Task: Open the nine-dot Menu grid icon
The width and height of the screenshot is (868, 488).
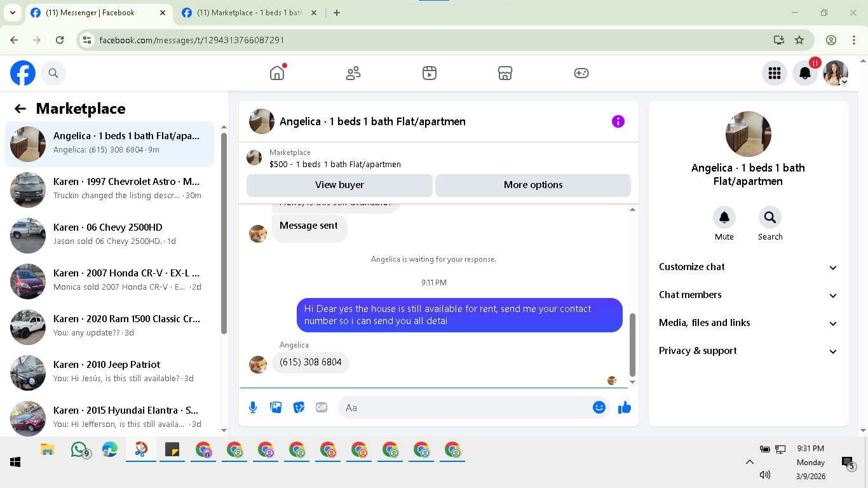Action: tap(774, 73)
